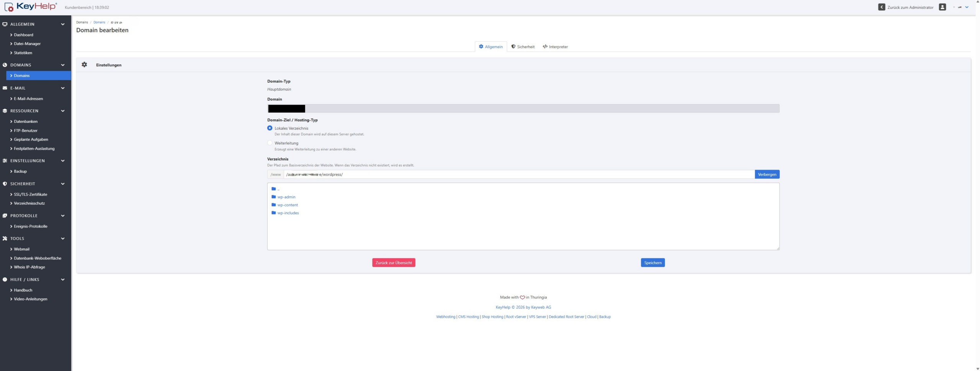This screenshot has height=371, width=980.
Task: Click the code icon on the Interpreter tab
Action: click(x=545, y=47)
